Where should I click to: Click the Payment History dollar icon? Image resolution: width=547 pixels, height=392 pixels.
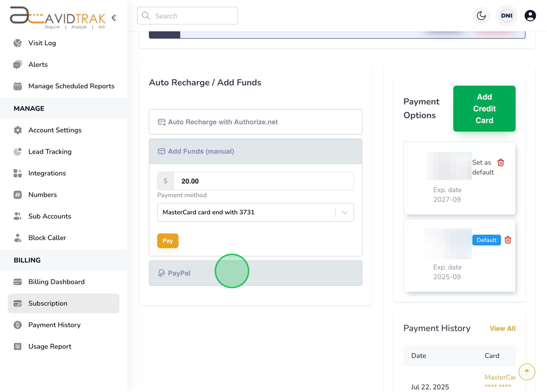point(18,325)
